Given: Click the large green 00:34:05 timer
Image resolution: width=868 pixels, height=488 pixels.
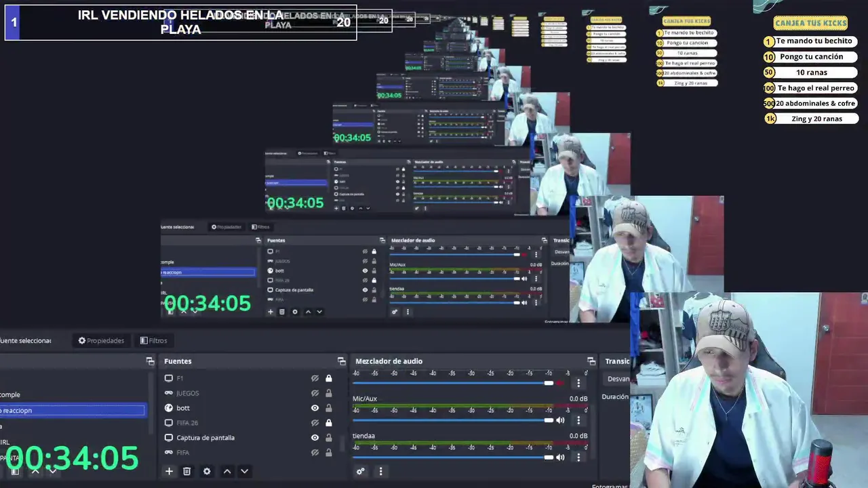Looking at the screenshot, I should pyautogui.click(x=73, y=458).
